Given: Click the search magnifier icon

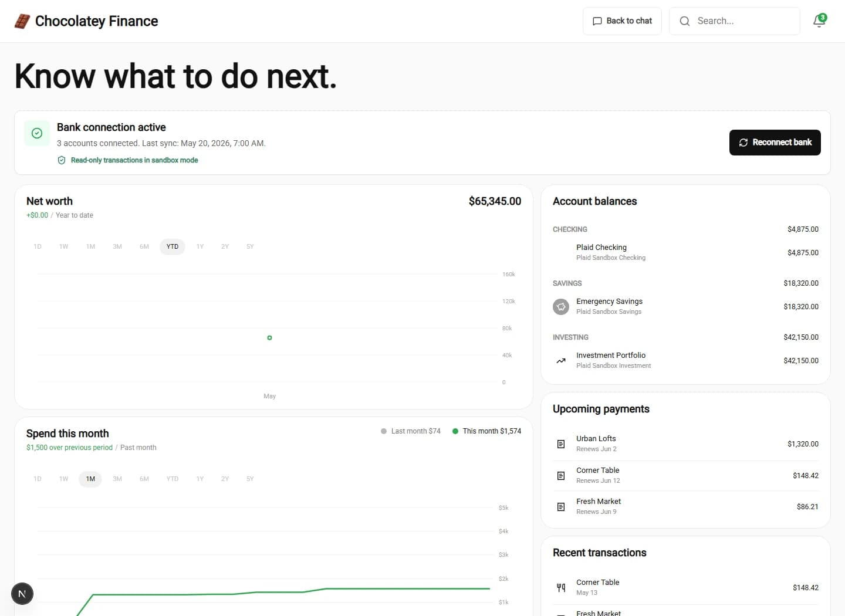Looking at the screenshot, I should 684,21.
